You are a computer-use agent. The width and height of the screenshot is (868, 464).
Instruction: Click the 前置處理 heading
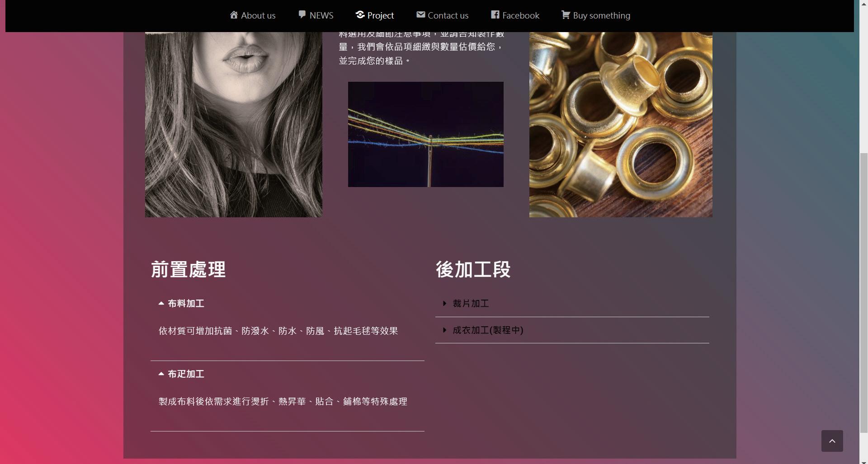tap(188, 269)
